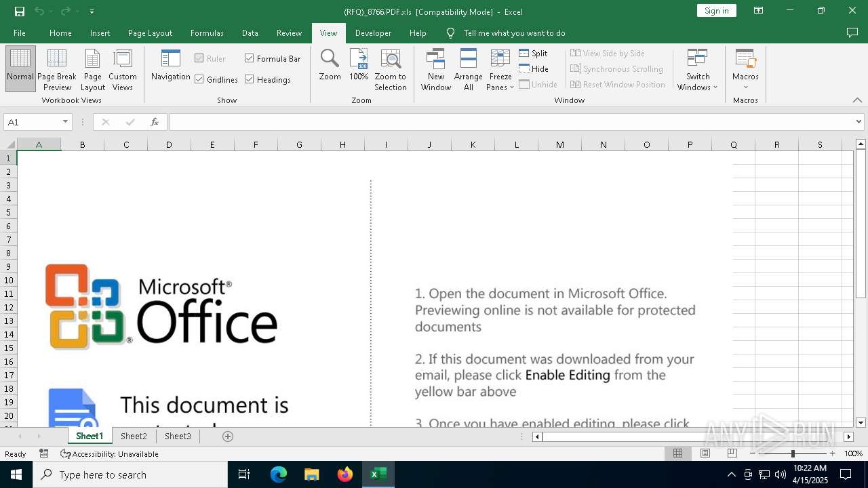Set zoom to 100%
This screenshot has height=488, width=868.
(359, 66)
